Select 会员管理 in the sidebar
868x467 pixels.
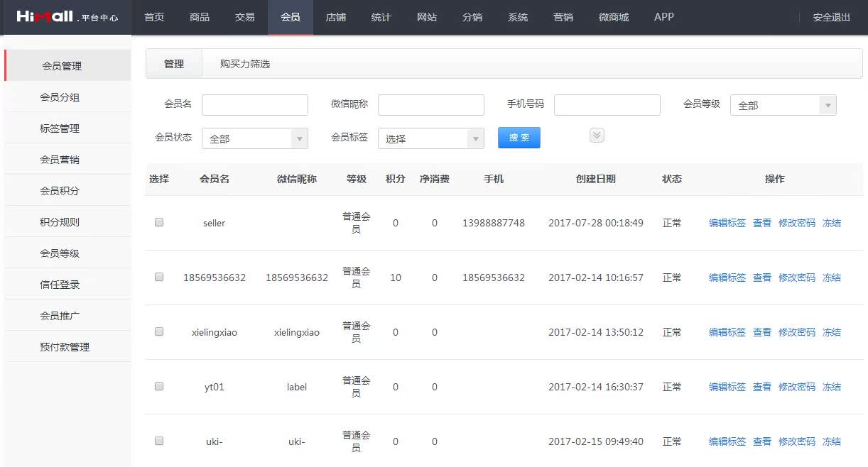[x=67, y=65]
